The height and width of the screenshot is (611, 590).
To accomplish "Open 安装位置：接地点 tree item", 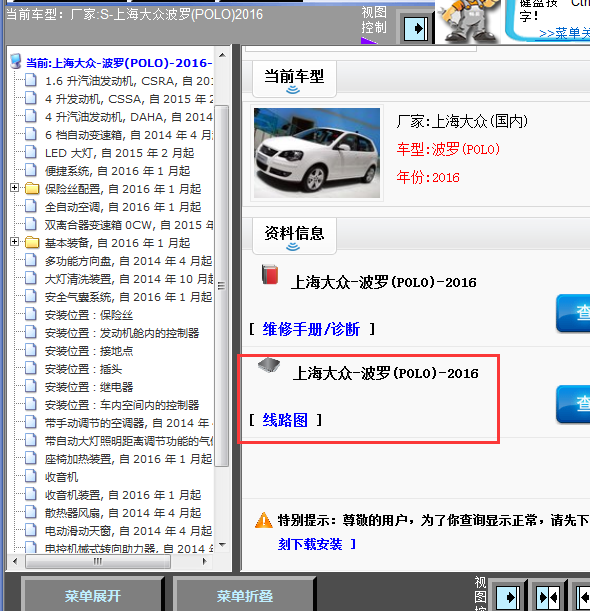I will click(89, 351).
